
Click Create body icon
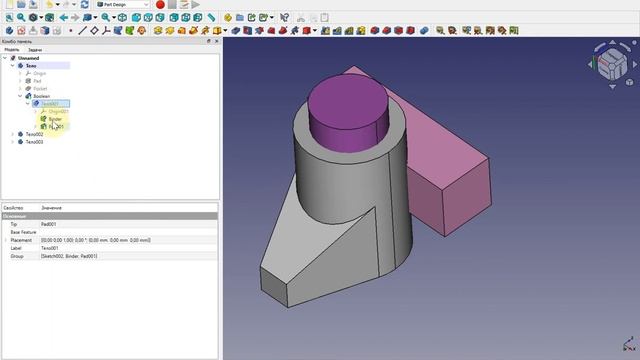(9, 31)
